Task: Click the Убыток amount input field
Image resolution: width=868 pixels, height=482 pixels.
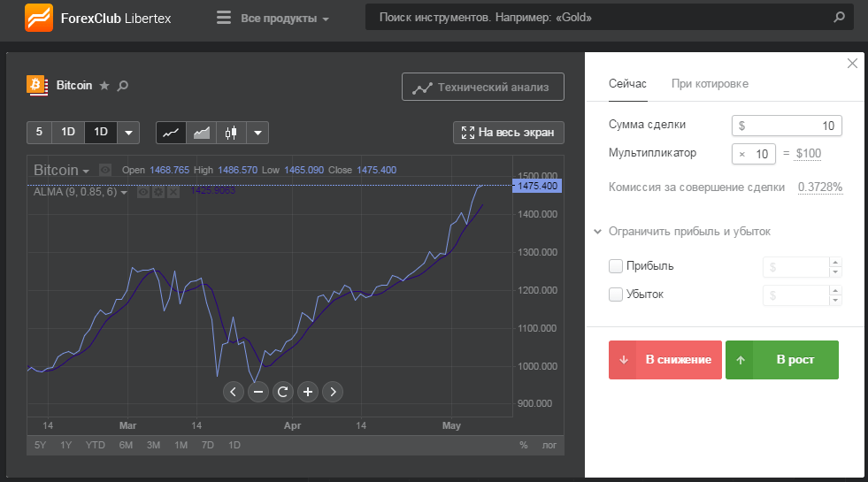Action: pyautogui.click(x=796, y=295)
